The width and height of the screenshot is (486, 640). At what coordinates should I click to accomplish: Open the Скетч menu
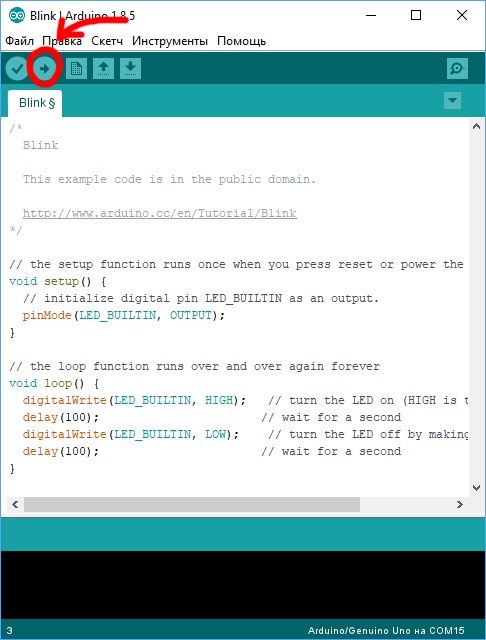[x=107, y=41]
